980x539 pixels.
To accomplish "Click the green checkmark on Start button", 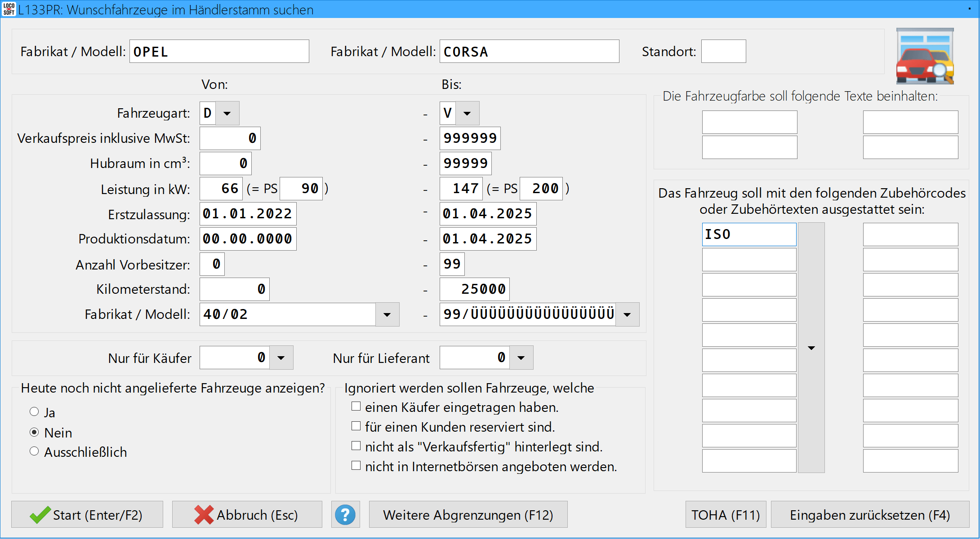I will point(40,515).
